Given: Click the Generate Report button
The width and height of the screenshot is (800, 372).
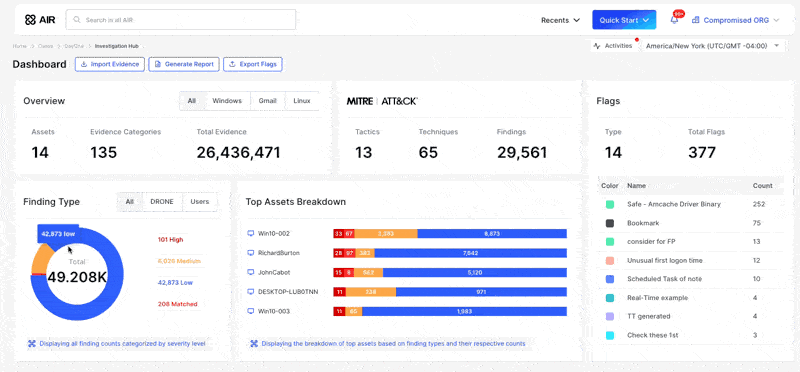Looking at the screenshot, I should click(184, 64).
